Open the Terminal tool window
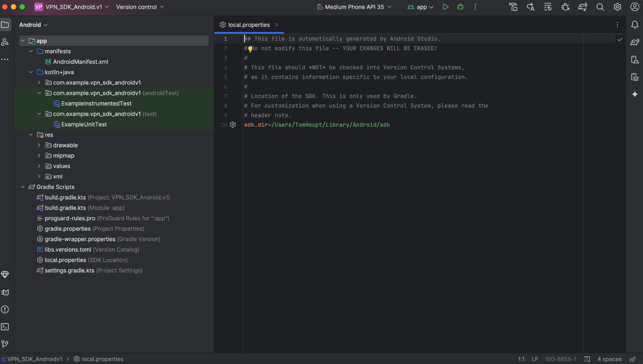 click(5, 327)
